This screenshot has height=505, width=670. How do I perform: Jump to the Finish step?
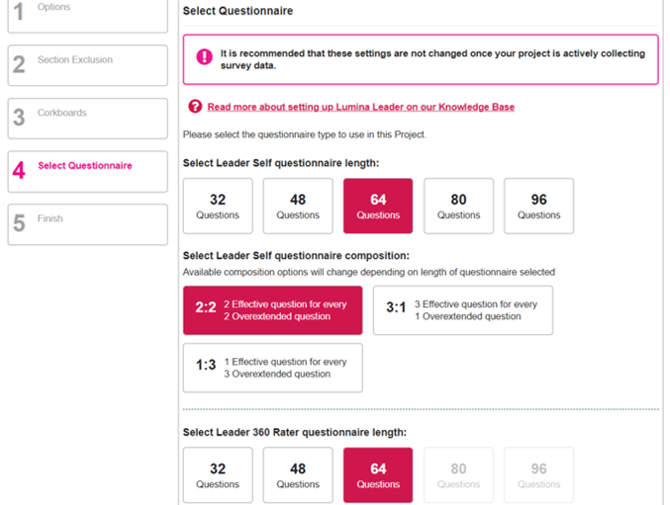[x=88, y=224]
